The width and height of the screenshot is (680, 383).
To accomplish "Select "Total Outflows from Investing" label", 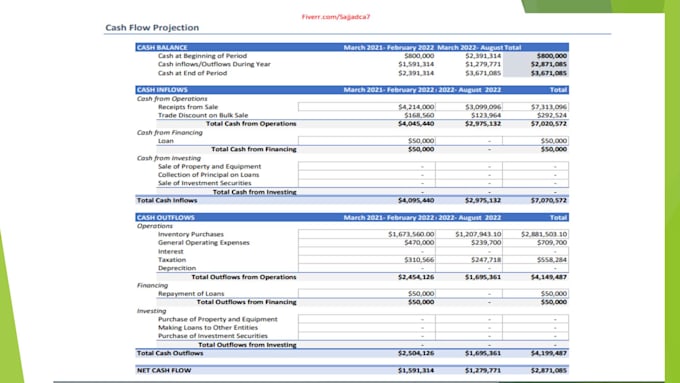I will 247,345.
